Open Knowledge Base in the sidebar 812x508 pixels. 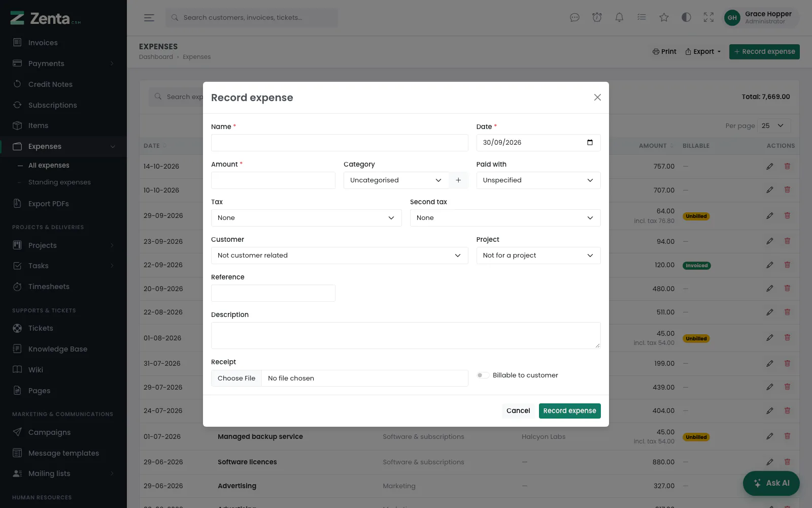point(63,349)
